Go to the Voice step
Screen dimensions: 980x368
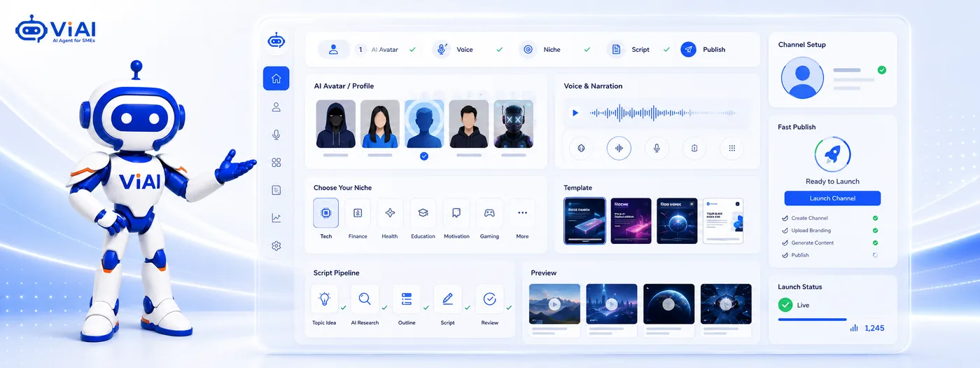pyautogui.click(x=465, y=50)
